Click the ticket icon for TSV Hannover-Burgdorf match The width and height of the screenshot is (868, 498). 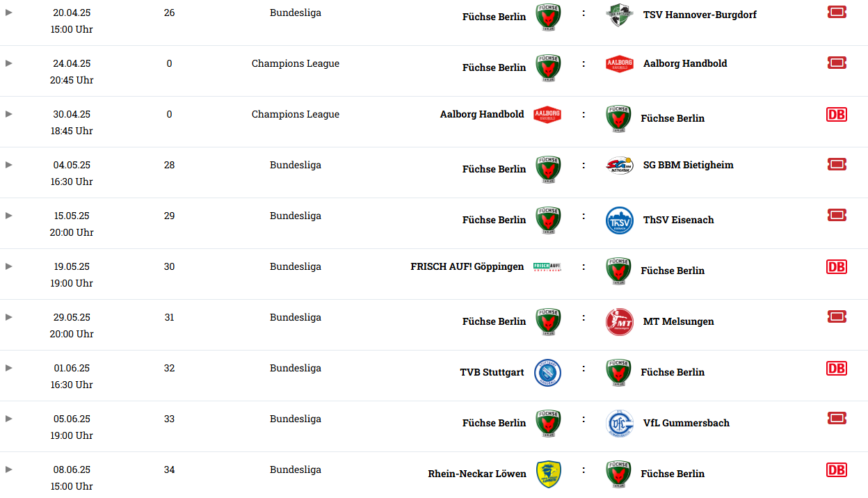coord(836,12)
